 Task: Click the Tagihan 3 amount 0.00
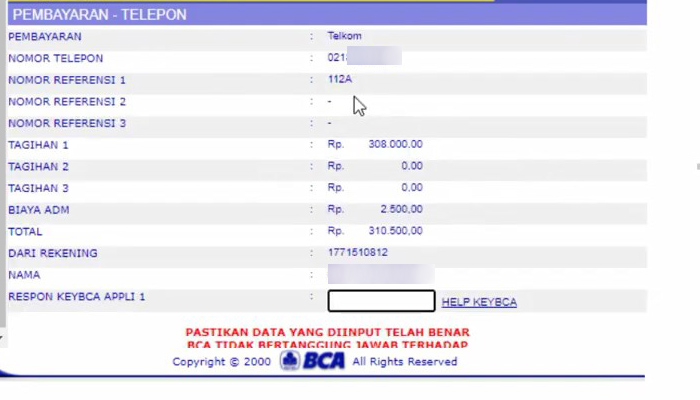click(412, 188)
